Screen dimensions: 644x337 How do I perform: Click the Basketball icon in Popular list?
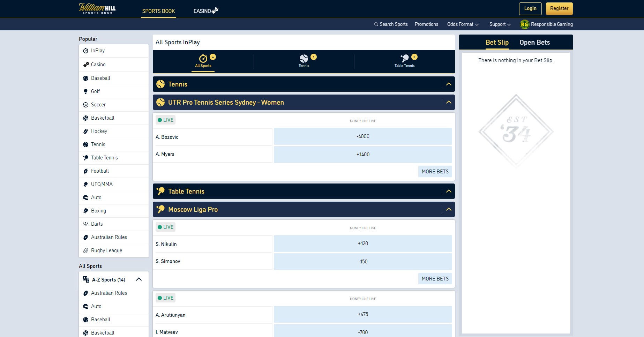85,118
